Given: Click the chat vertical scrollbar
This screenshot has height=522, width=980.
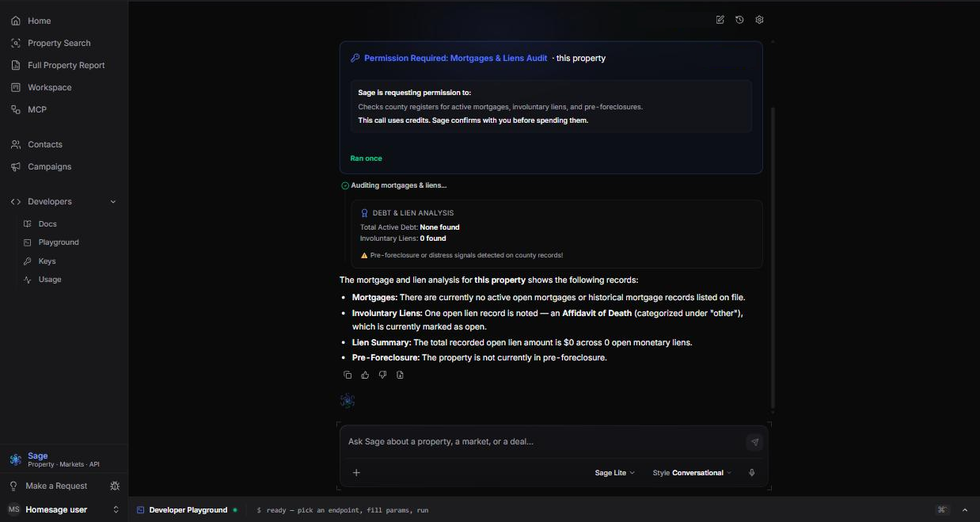Looking at the screenshot, I should coord(773,257).
